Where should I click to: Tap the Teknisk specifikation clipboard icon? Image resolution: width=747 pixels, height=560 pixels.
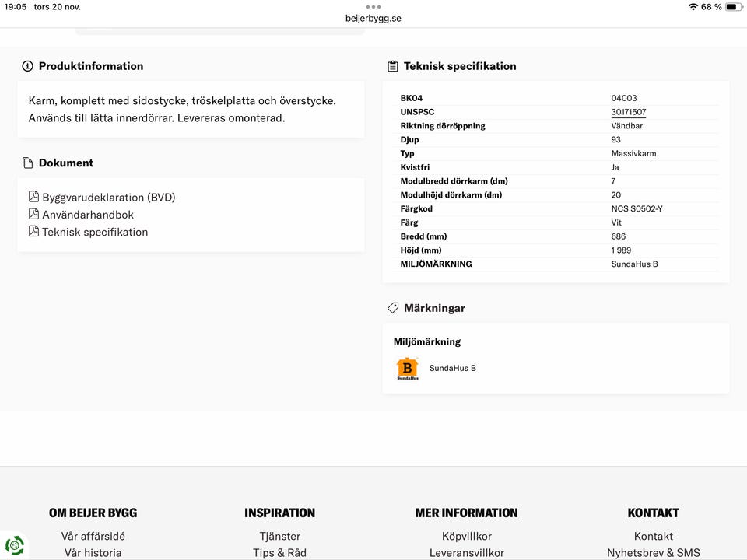(393, 66)
